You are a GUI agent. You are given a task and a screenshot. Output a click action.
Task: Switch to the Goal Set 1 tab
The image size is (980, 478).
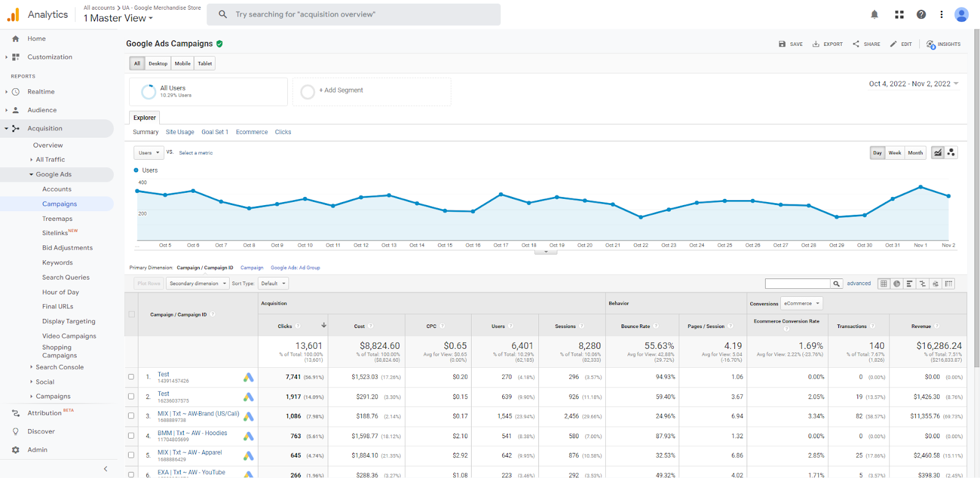(x=215, y=132)
